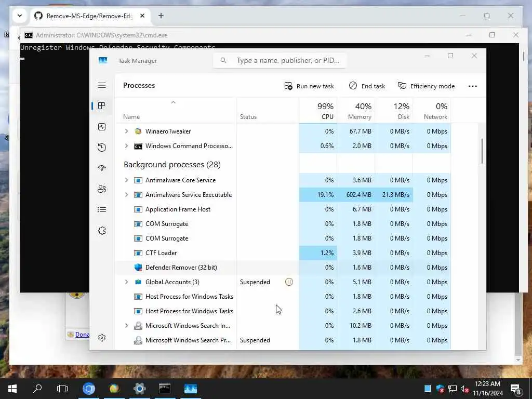Sort by the Status column header
The image size is (532, 399).
pyautogui.click(x=268, y=111)
